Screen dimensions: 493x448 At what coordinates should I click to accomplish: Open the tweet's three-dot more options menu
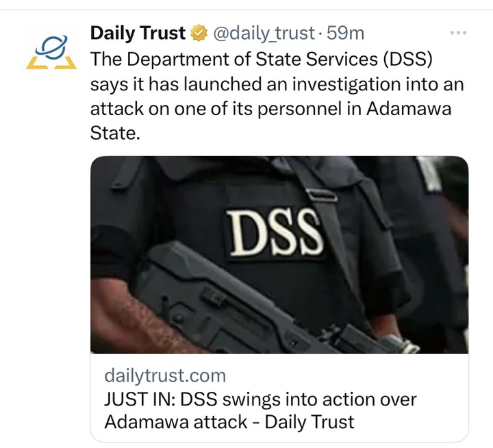click(458, 33)
